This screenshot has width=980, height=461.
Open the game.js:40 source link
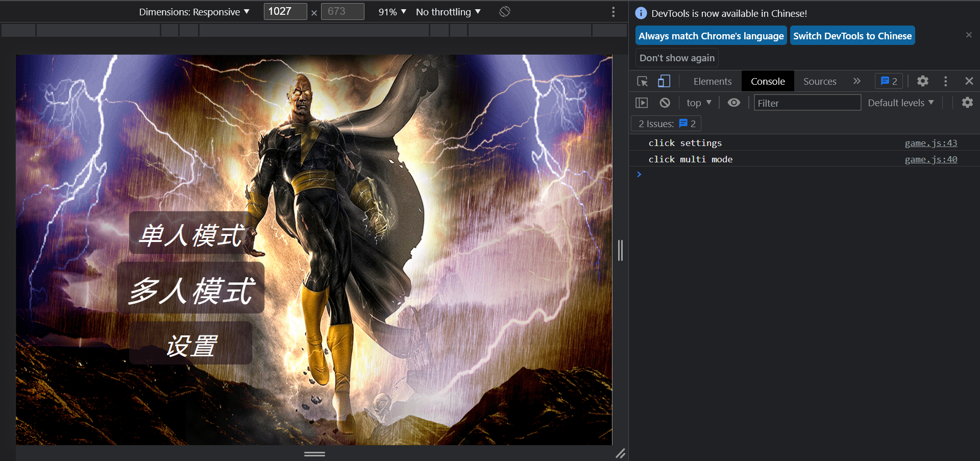point(931,159)
